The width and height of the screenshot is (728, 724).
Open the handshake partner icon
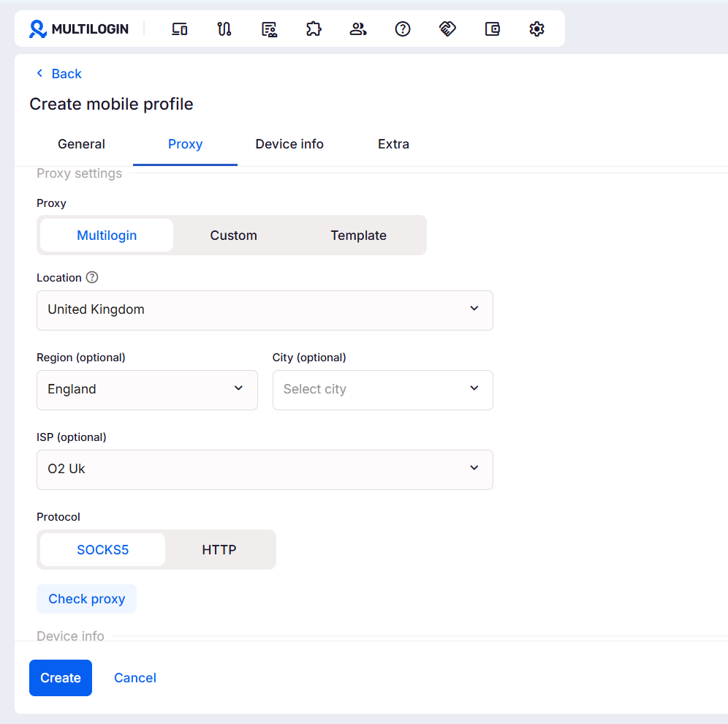(x=447, y=29)
